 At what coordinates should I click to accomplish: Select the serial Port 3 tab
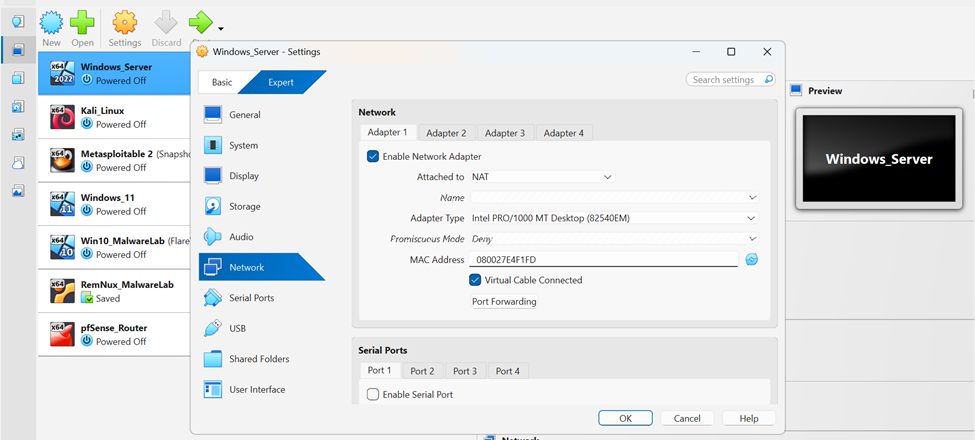click(x=465, y=371)
